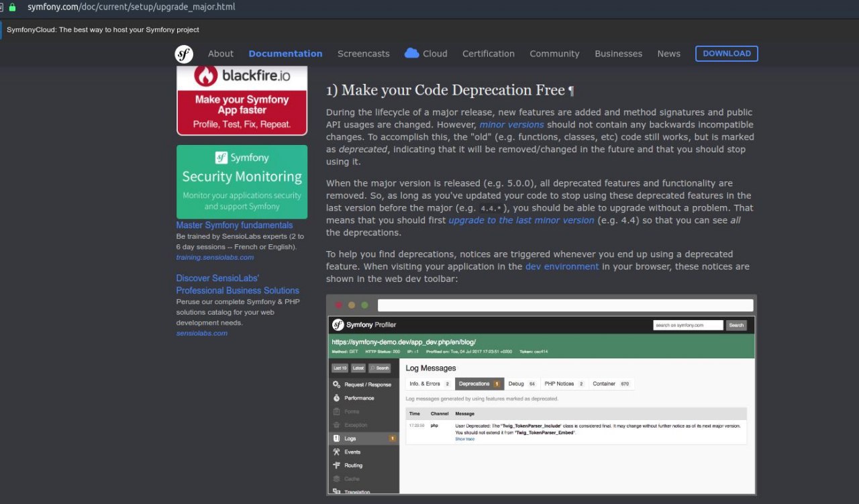859x504 pixels.
Task: Click the Deprecations tab in profiler screenshot
Action: point(479,384)
